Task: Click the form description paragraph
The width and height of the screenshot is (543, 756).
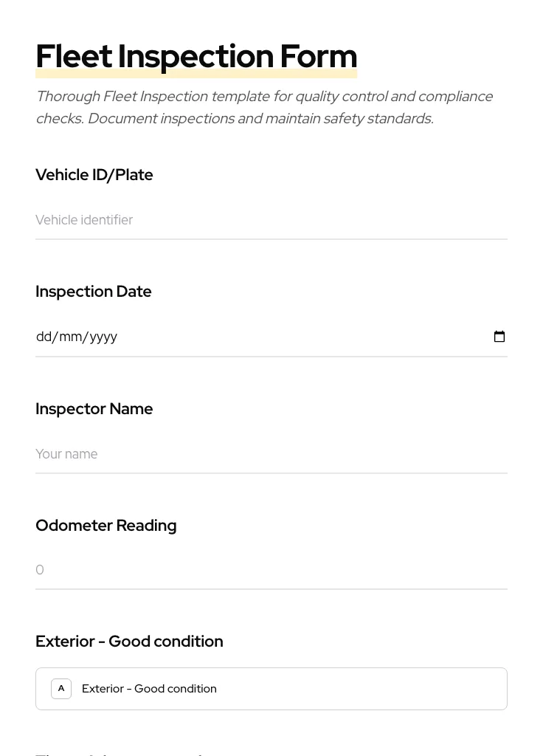Action: (264, 107)
